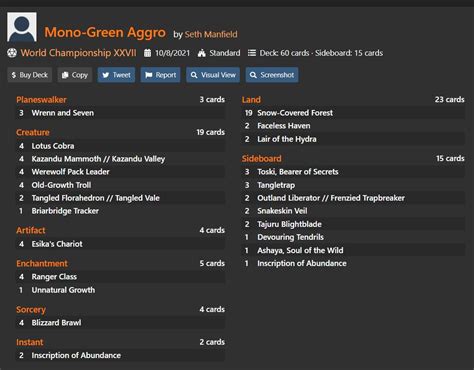This screenshot has width=474, height=370.
Task: Open the Mono-Green Aggro deck title
Action: [105, 32]
